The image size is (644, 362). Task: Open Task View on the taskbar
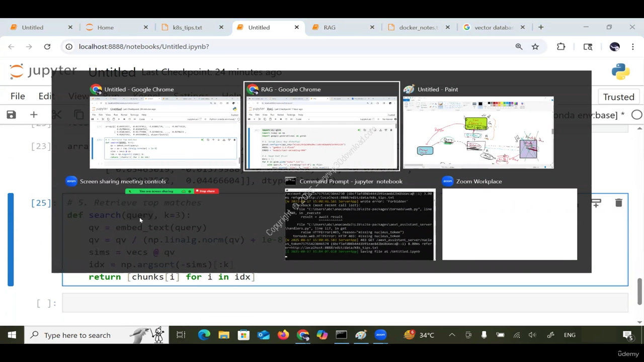(181, 335)
